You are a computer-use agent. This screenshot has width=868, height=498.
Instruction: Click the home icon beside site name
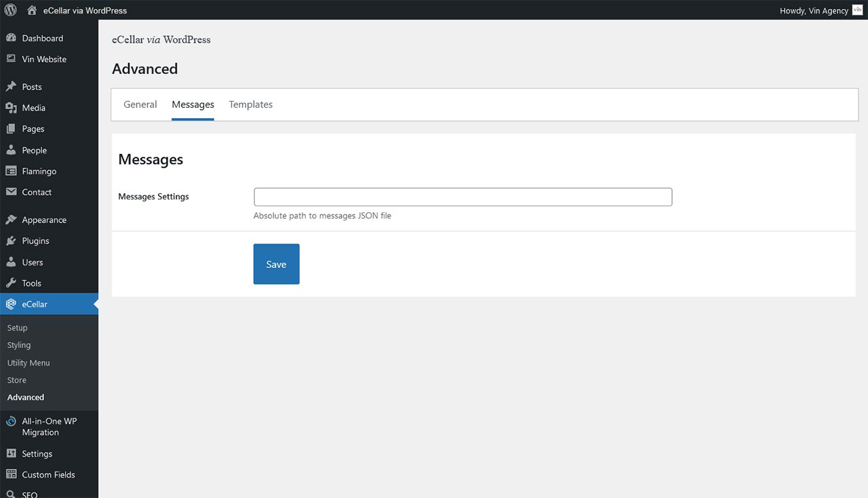32,10
